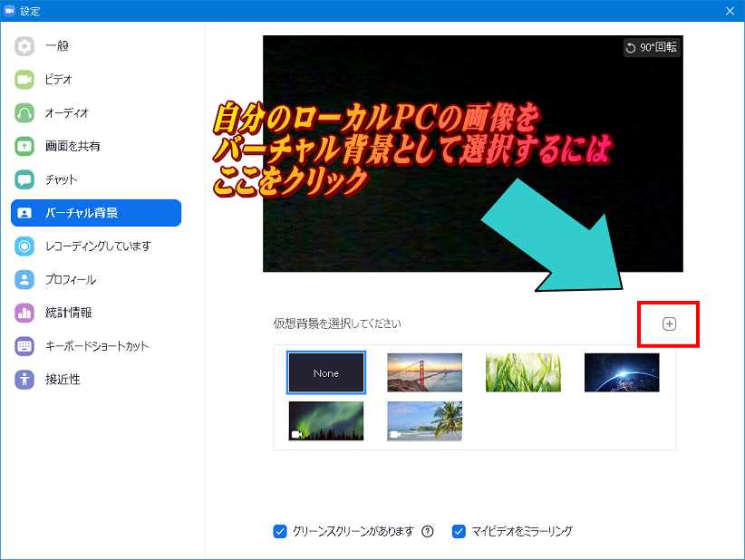This screenshot has width=745, height=560.
Task: Click the Profile (プロフィール) person icon
Action: pyautogui.click(x=24, y=279)
